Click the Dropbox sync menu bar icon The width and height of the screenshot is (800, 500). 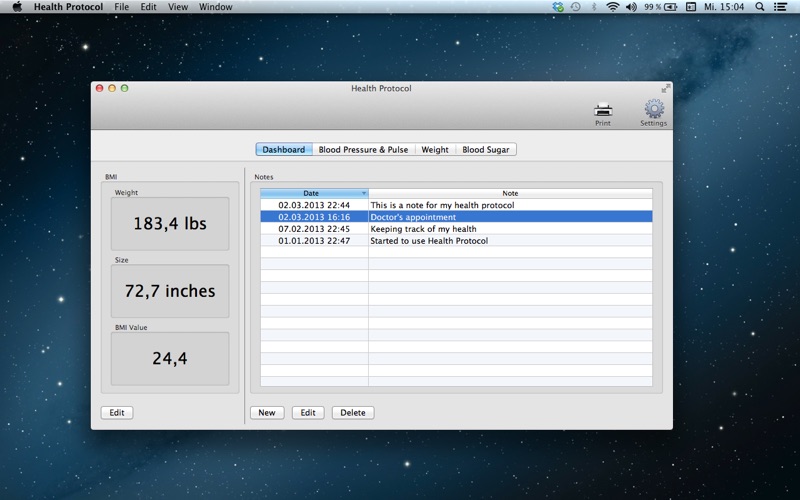pyautogui.click(x=558, y=7)
